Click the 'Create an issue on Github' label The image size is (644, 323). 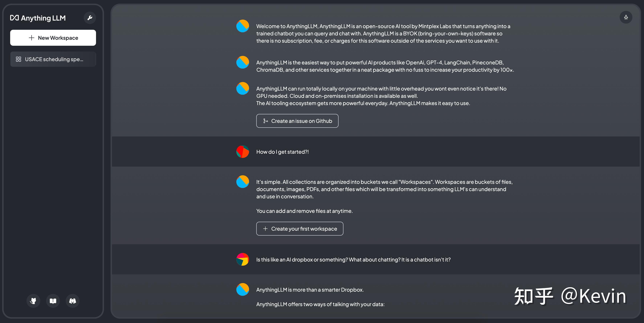301,121
